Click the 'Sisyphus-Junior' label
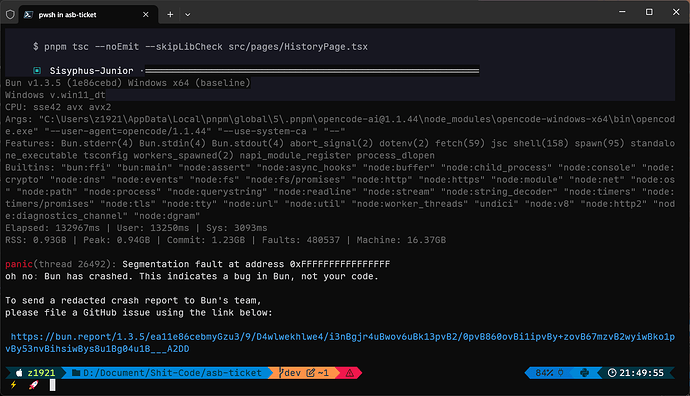This screenshot has width=690, height=396. point(91,70)
